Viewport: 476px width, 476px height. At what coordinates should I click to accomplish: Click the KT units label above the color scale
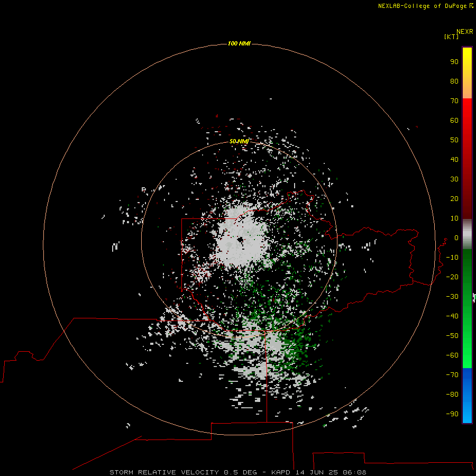pos(451,36)
